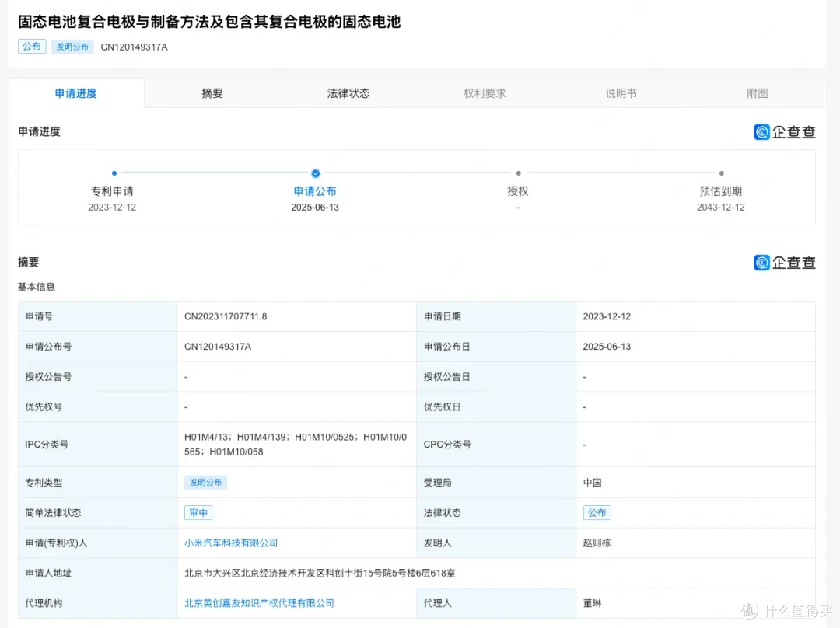This screenshot has width=840, height=628.
Task: Click the 企查查 logo beside 摘要 heading
Action: click(784, 263)
